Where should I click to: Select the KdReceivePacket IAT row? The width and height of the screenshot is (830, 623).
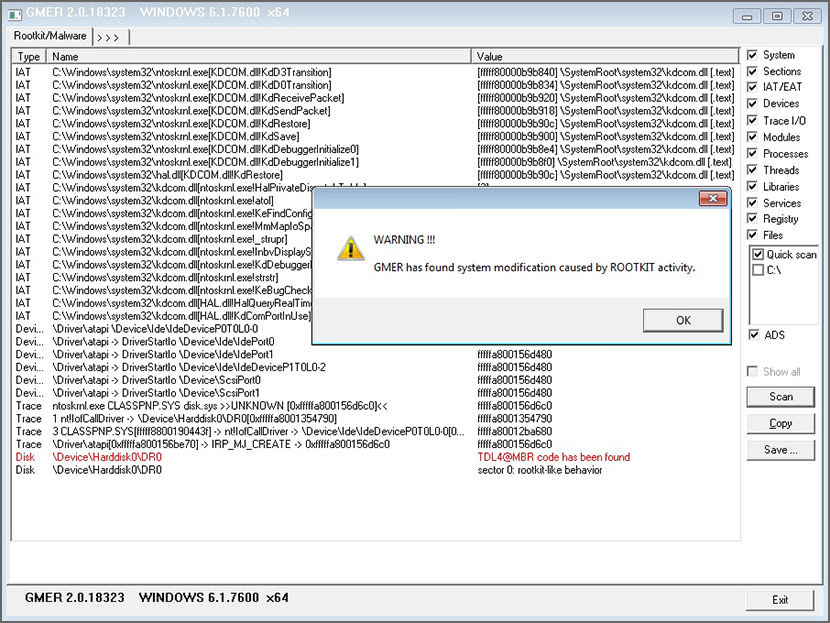click(375, 98)
